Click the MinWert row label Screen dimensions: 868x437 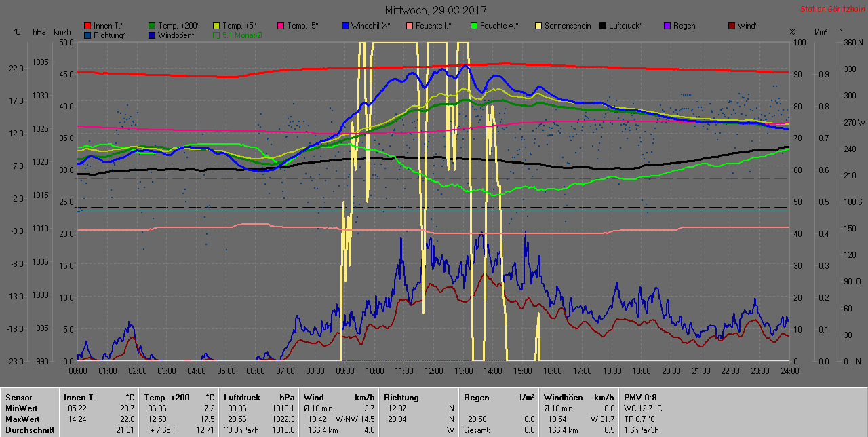22,408
